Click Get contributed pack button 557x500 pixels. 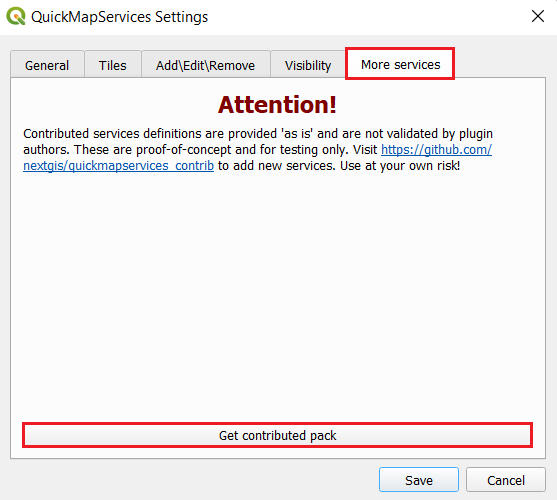click(277, 435)
